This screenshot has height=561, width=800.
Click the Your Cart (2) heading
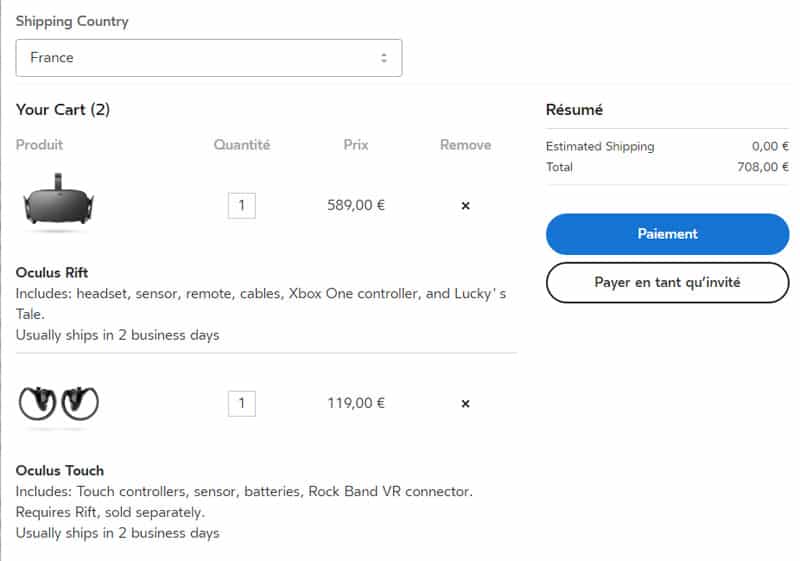coord(63,110)
